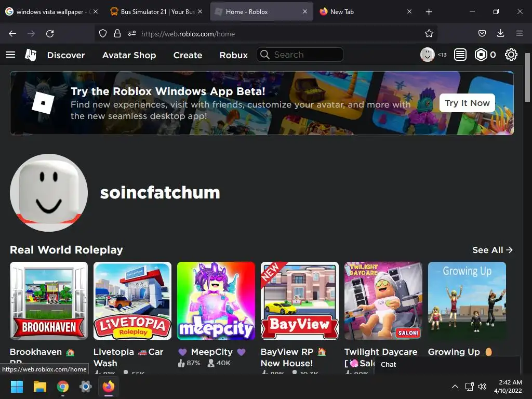This screenshot has height=399, width=532.
Task: Click the browser back arrow
Action: (x=12, y=34)
